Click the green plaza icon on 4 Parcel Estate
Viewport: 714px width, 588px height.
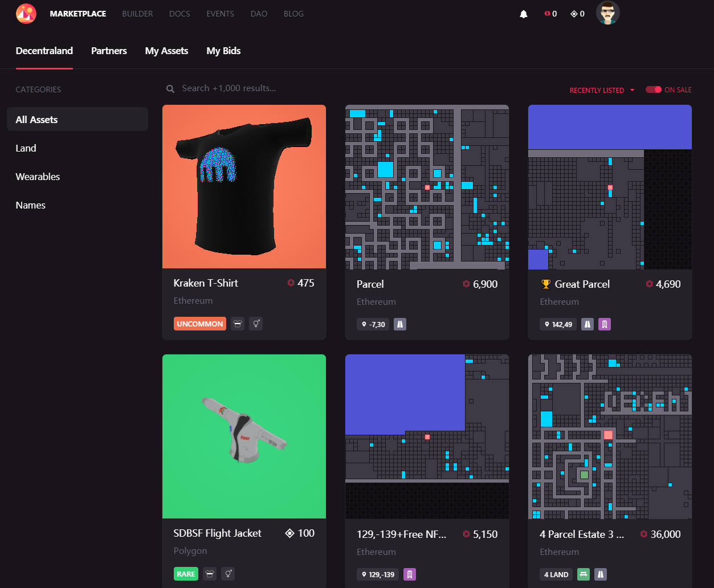pyautogui.click(x=583, y=574)
